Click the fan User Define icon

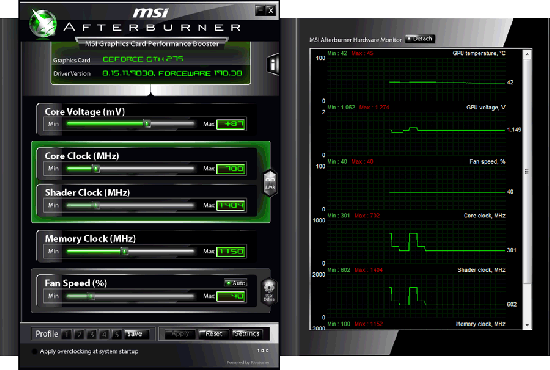pyautogui.click(x=269, y=291)
